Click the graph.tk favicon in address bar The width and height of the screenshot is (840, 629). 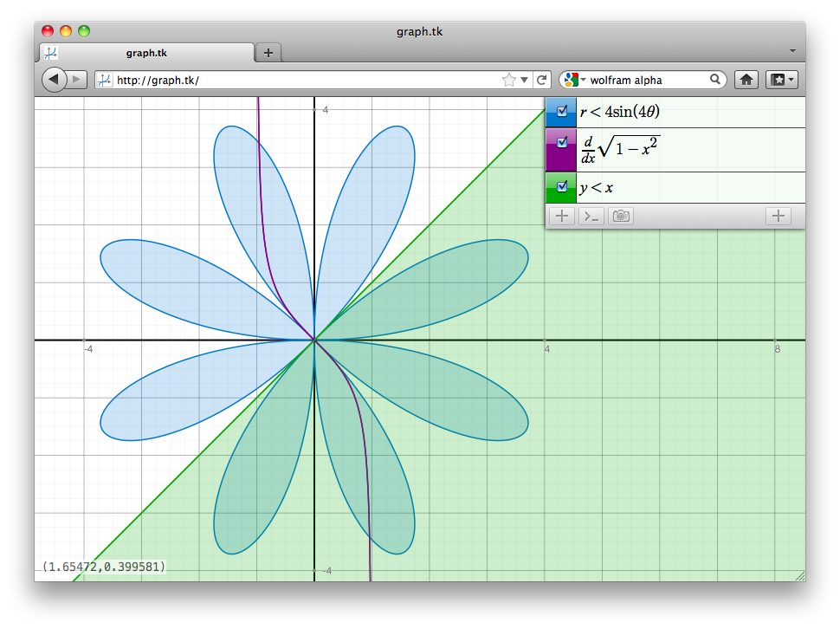(x=105, y=81)
